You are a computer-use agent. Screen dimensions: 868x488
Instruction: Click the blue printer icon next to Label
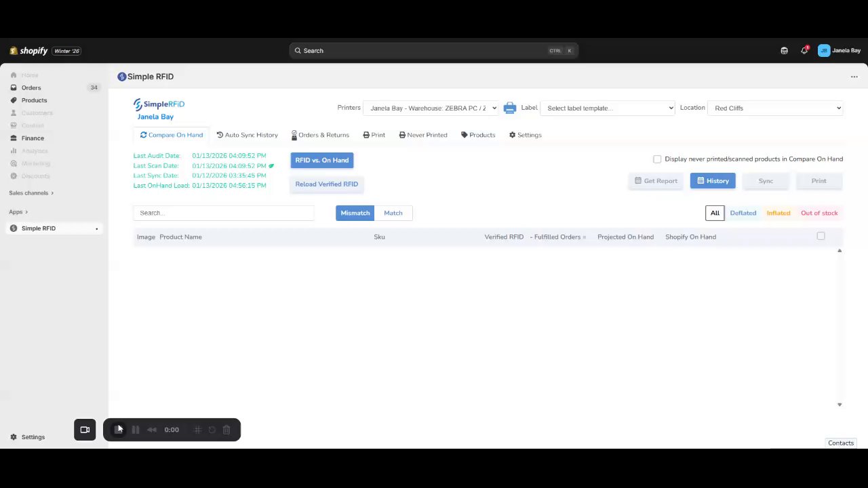pos(510,108)
